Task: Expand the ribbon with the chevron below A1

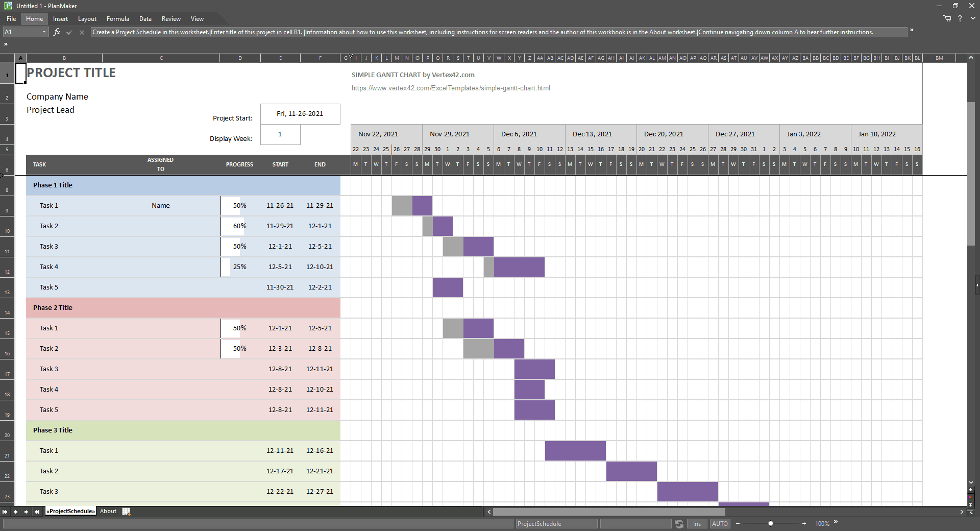Action: [6, 44]
